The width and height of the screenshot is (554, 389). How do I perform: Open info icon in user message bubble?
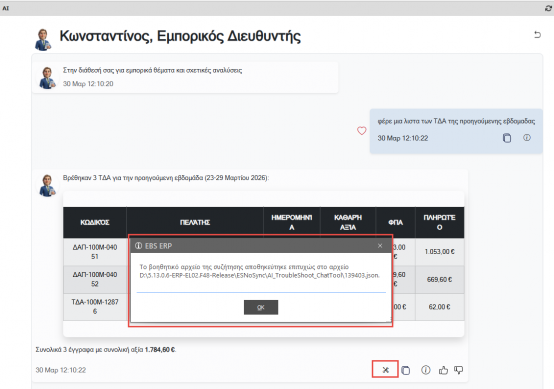(x=527, y=138)
